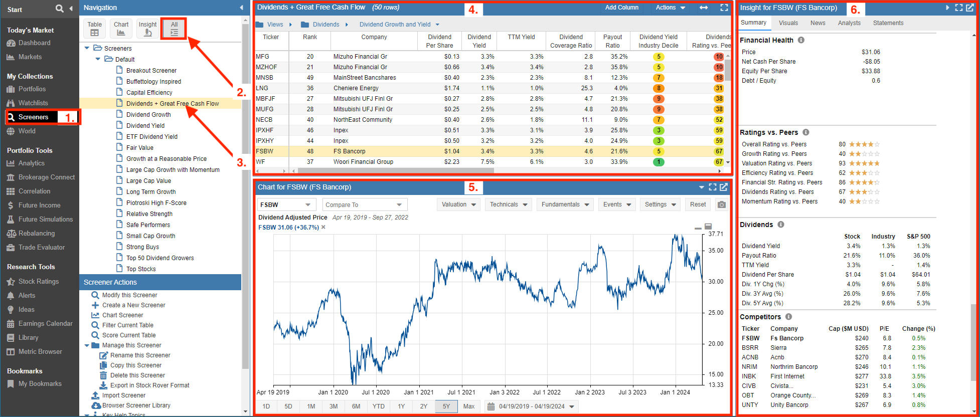Open Watchlists in the sidebar
The width and height of the screenshot is (980, 417).
pos(33,103)
